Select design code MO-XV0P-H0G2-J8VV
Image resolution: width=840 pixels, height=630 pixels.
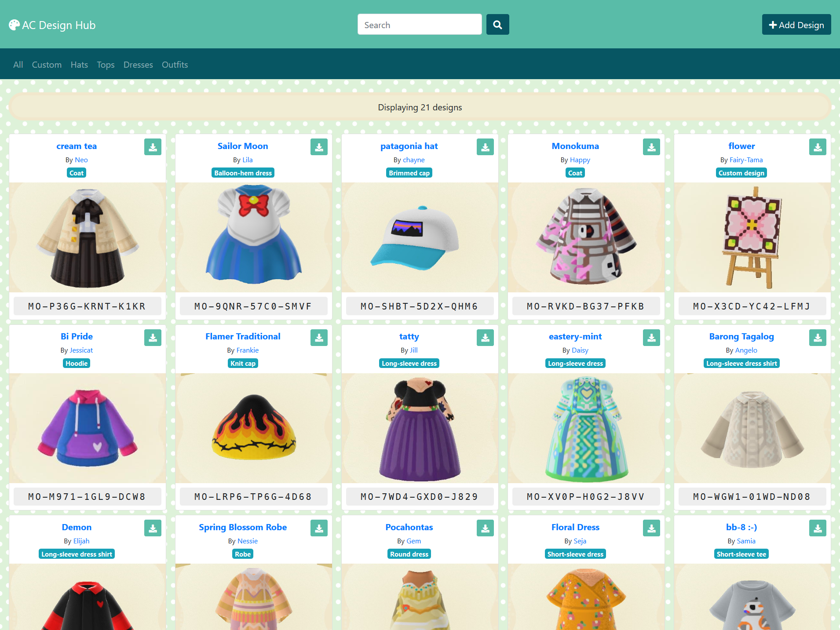[x=586, y=497]
